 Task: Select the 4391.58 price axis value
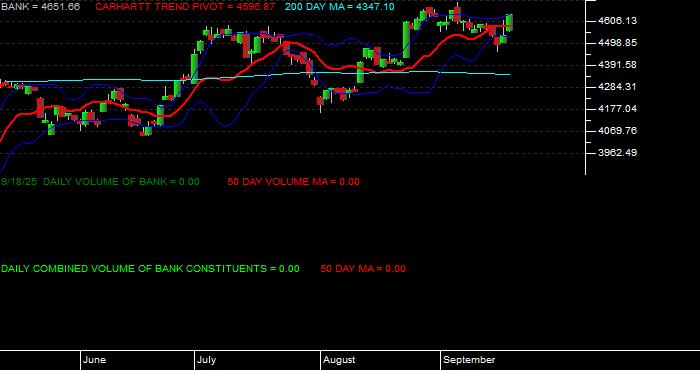617,65
